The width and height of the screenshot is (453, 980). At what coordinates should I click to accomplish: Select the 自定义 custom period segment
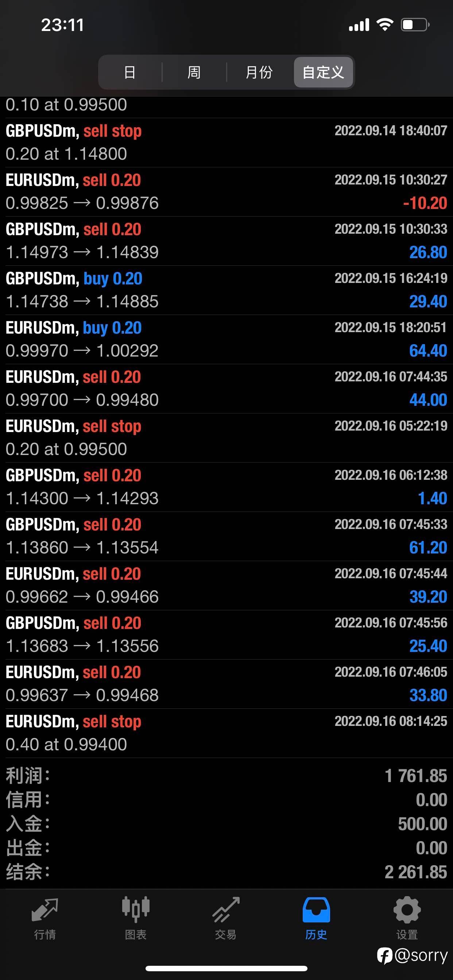(x=323, y=72)
